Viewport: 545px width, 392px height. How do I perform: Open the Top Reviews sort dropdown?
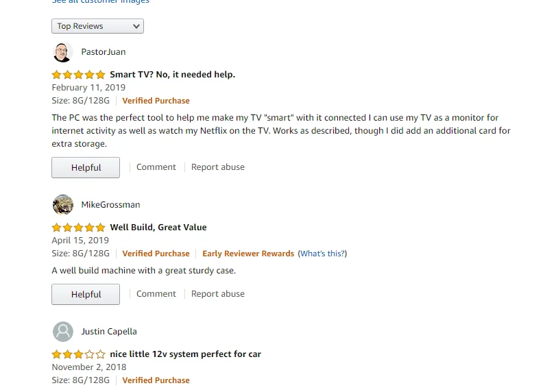click(x=97, y=26)
